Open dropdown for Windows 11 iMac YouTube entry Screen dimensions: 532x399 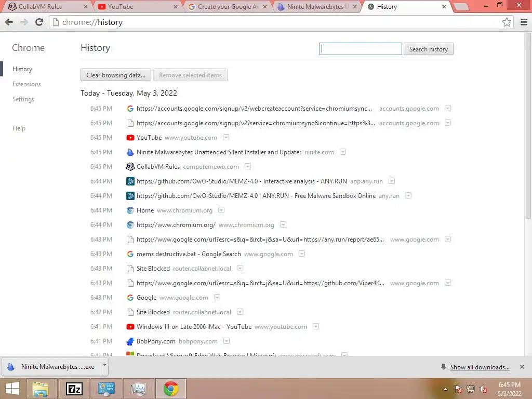[316, 326]
